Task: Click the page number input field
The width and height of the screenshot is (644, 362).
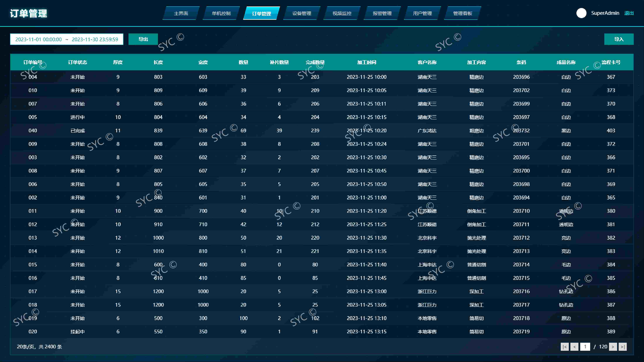Action: pos(585,347)
